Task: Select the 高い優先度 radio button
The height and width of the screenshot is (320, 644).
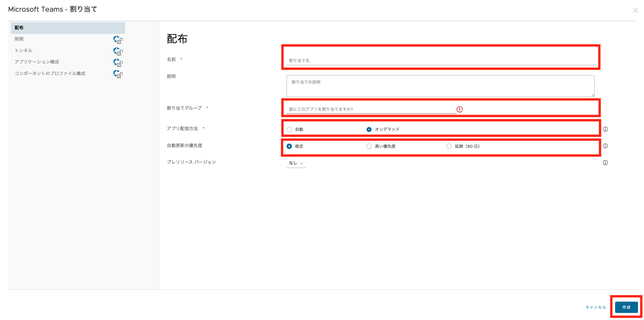Action: (369, 146)
